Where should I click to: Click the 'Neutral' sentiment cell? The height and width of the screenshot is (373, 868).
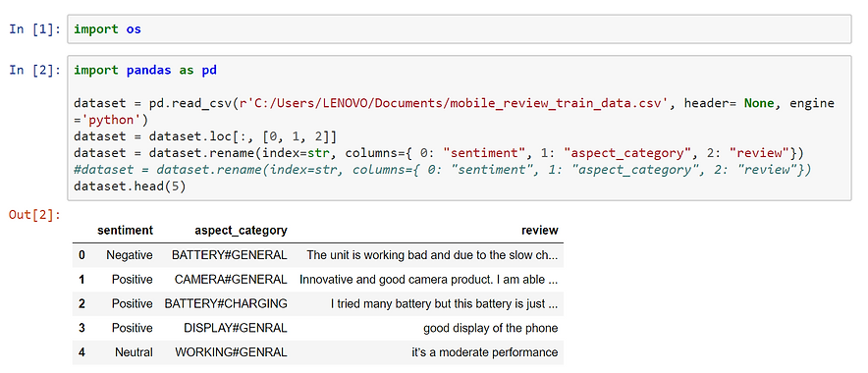pyautogui.click(x=134, y=352)
